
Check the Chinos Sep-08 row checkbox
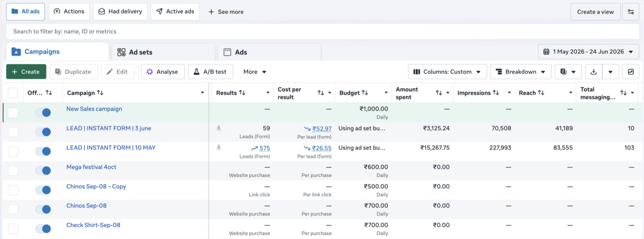pos(13,209)
